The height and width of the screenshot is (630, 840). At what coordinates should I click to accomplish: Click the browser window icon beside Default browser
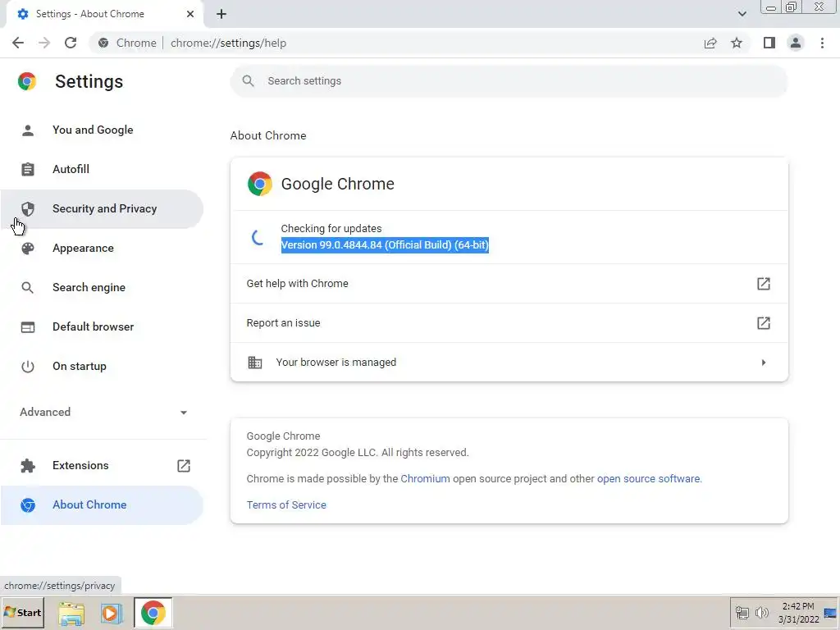click(x=28, y=326)
